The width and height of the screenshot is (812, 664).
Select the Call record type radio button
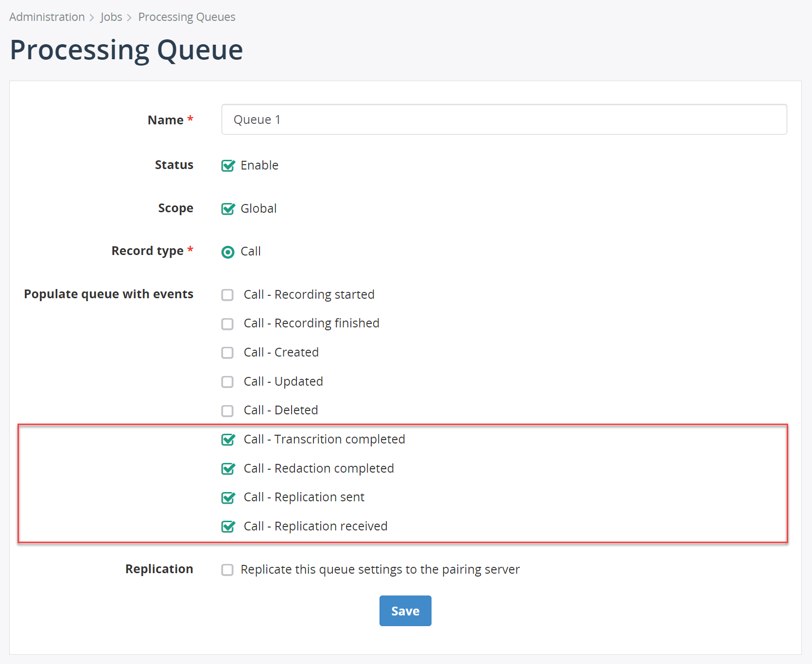click(228, 252)
